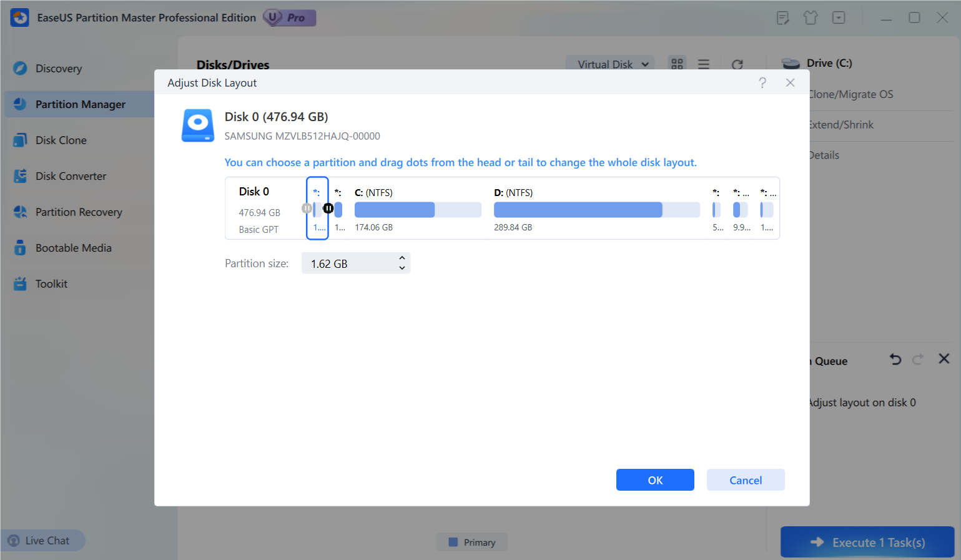The height and width of the screenshot is (560, 961).
Task: Expand the Virtual Disk dropdown
Action: [610, 64]
